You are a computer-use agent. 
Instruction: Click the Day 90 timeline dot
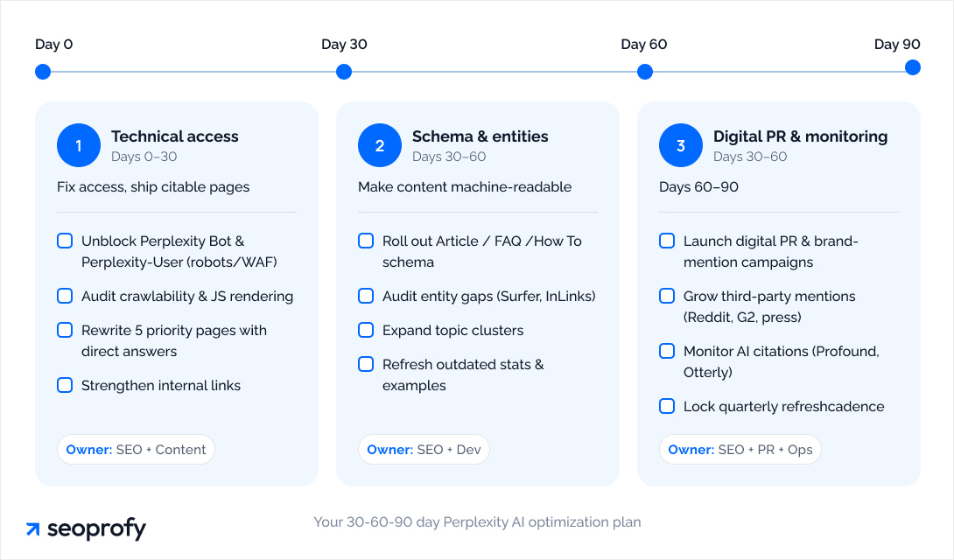click(913, 67)
